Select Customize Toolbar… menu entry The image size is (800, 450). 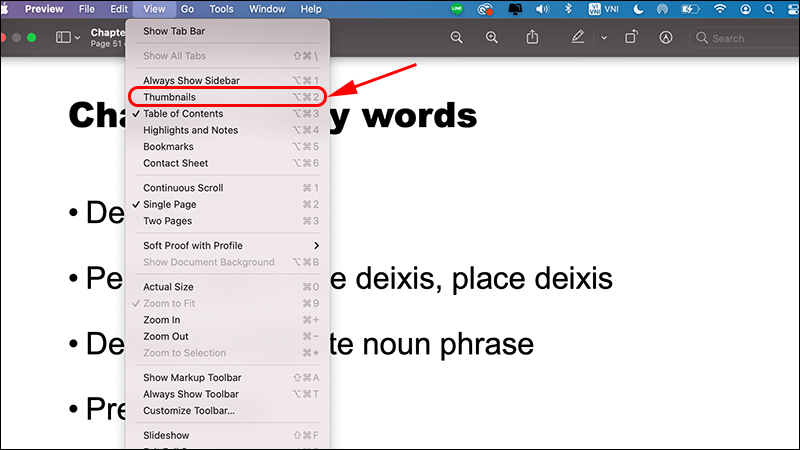[189, 411]
